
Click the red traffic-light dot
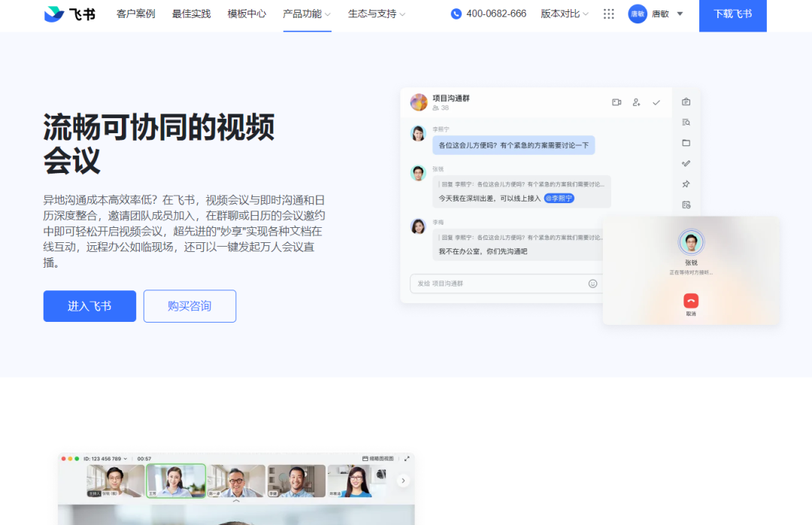pos(64,459)
